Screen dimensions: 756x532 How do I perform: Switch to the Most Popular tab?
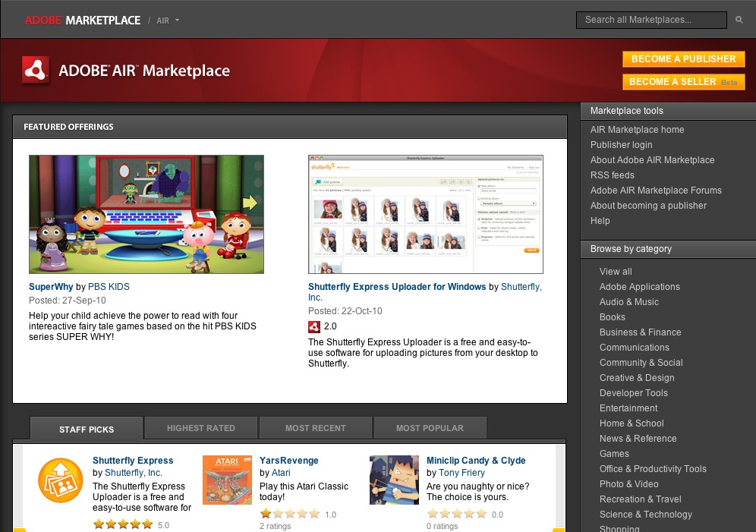[x=430, y=428]
